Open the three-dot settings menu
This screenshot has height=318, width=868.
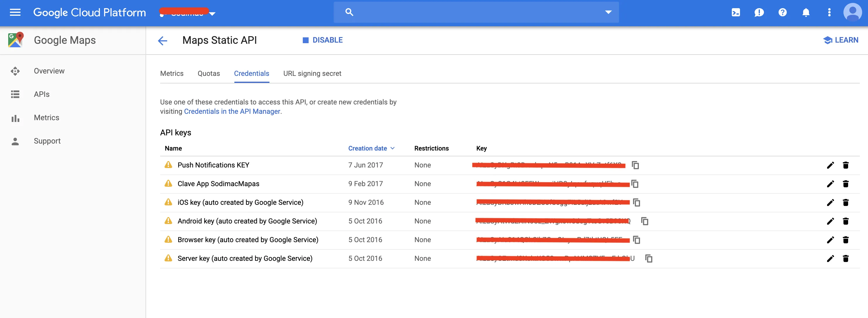pyautogui.click(x=829, y=13)
